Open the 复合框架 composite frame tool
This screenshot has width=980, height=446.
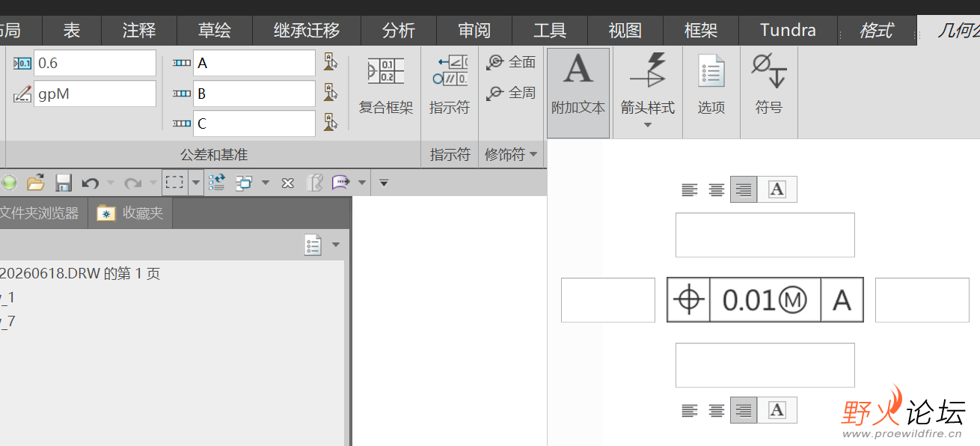(x=385, y=86)
